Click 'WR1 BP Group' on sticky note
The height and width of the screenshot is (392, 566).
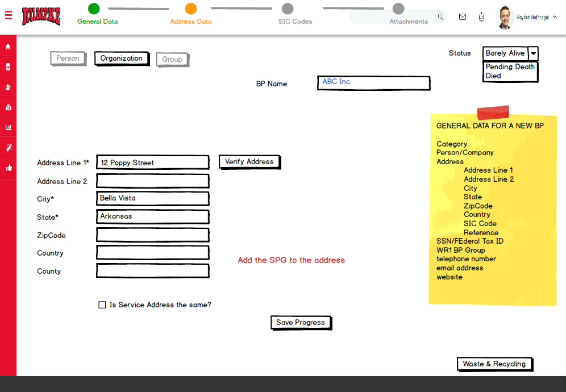coord(461,250)
